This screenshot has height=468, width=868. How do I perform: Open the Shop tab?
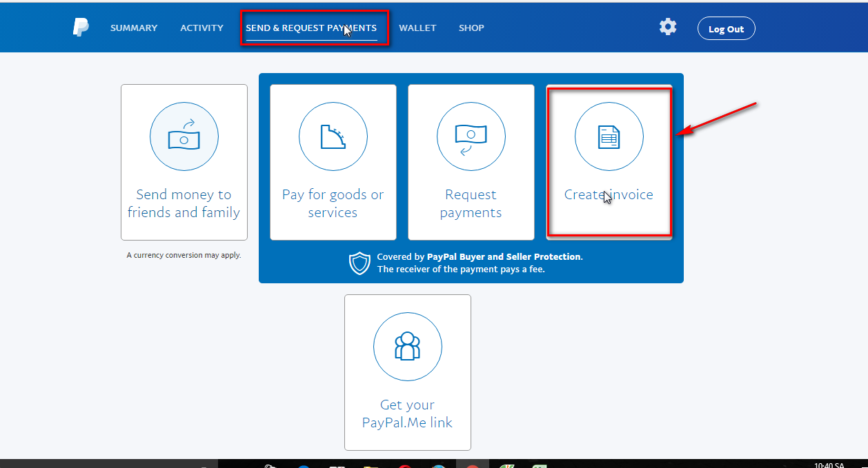[x=471, y=28]
